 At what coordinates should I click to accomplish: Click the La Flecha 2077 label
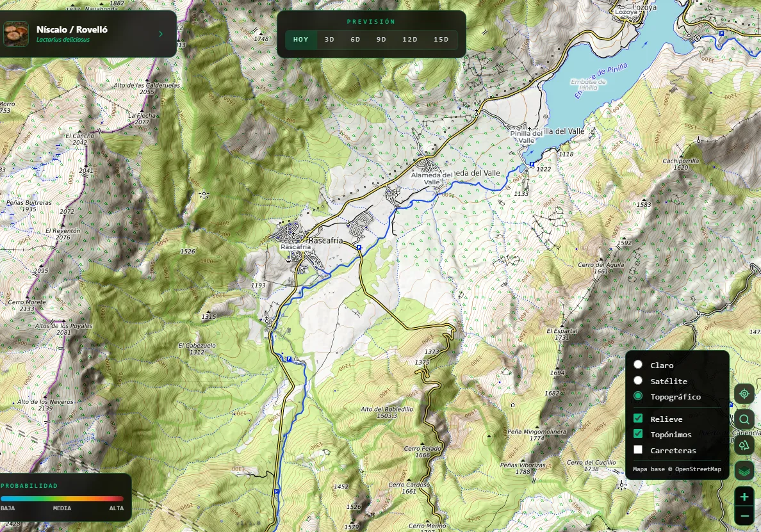(x=142, y=119)
